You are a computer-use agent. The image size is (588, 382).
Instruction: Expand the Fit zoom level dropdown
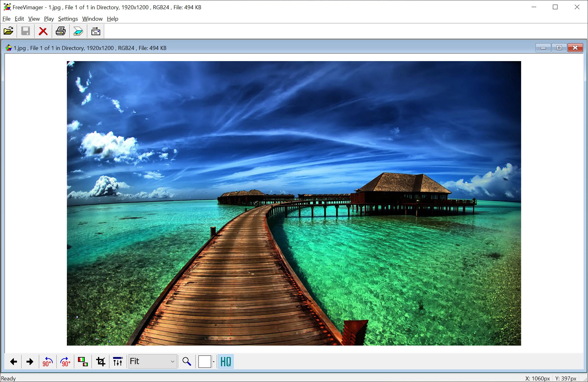[x=172, y=362]
